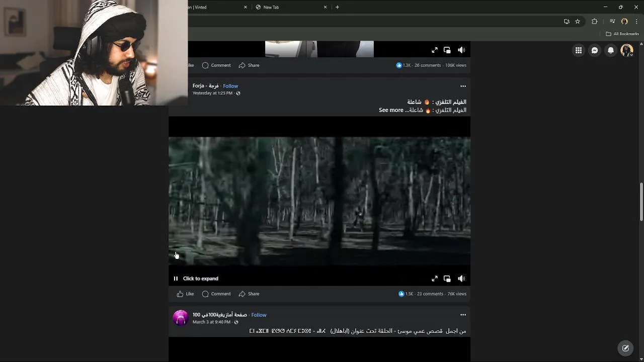Pop out top video to mini player
The image size is (644, 362).
pyautogui.click(x=447, y=50)
